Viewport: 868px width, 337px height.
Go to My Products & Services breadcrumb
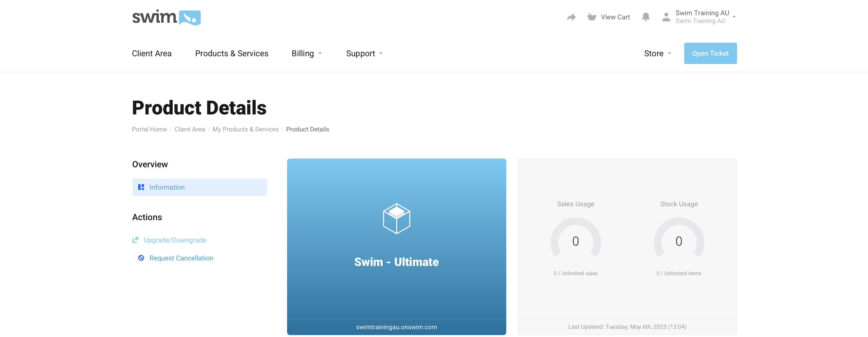coord(246,129)
